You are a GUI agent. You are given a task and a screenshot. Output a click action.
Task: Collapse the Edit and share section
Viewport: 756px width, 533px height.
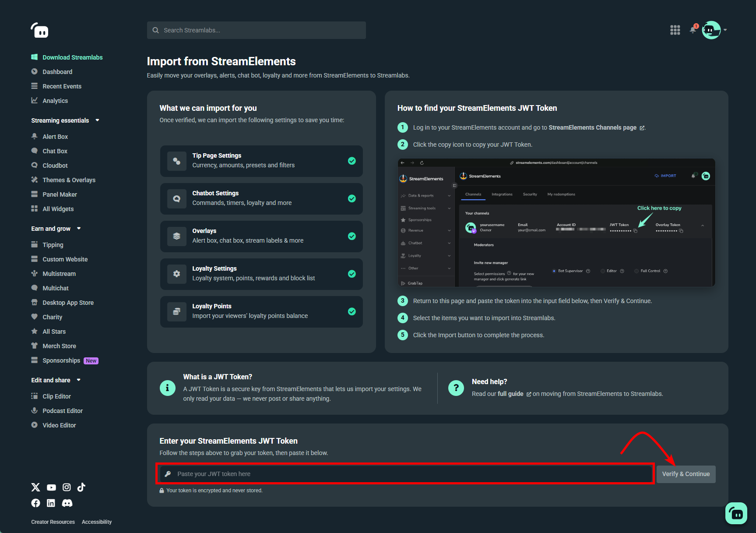56,380
